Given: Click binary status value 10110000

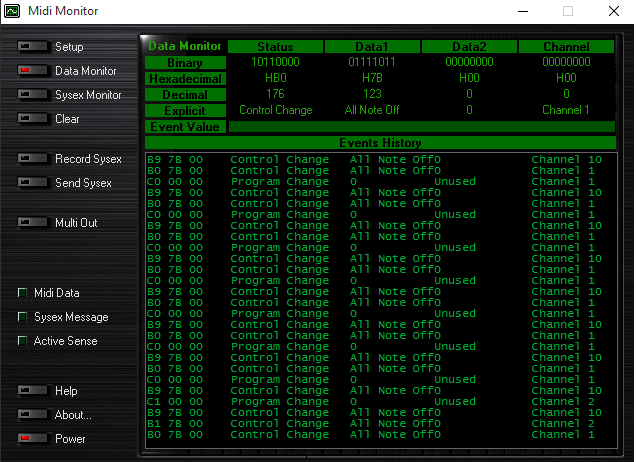Looking at the screenshot, I should (x=275, y=62).
